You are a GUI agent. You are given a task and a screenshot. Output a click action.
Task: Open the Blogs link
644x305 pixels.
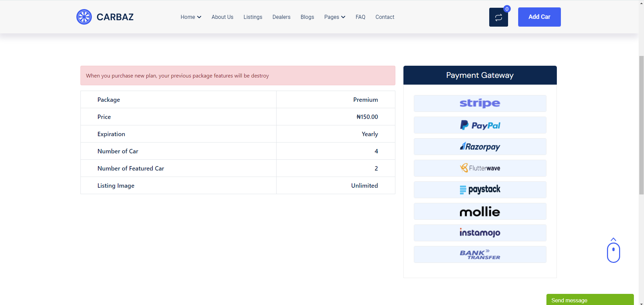(x=307, y=17)
